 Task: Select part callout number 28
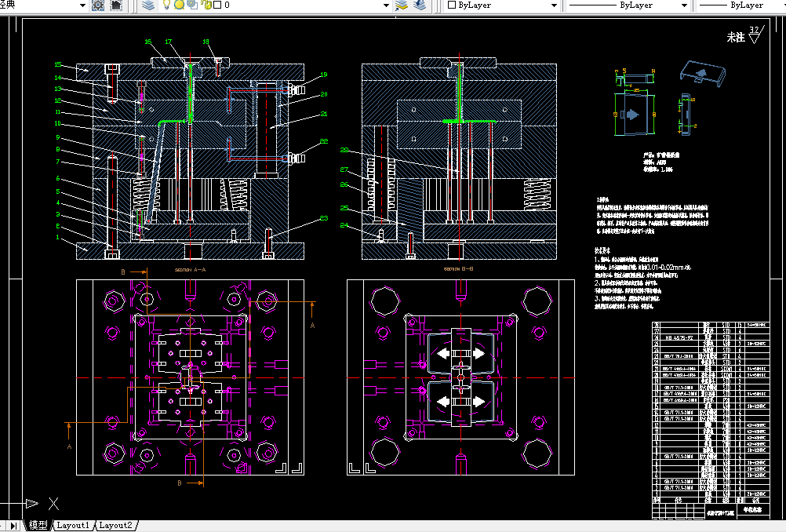344,150
